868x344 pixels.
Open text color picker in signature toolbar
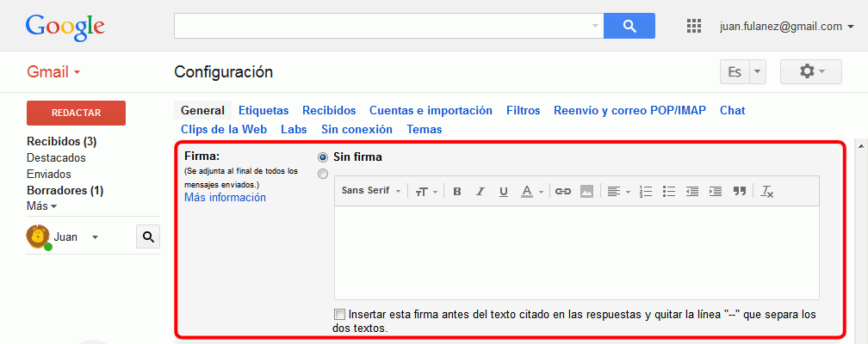[532, 192]
